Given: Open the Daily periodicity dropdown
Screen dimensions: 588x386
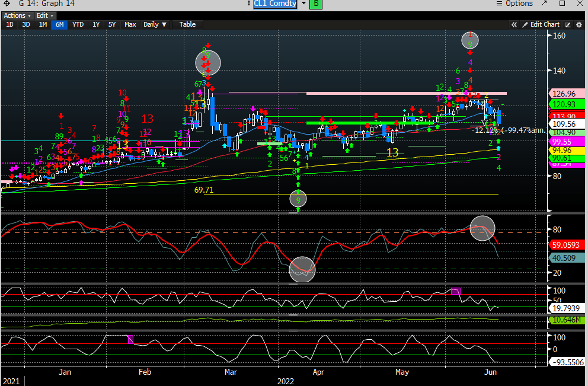Looking at the screenshot, I should (x=155, y=24).
